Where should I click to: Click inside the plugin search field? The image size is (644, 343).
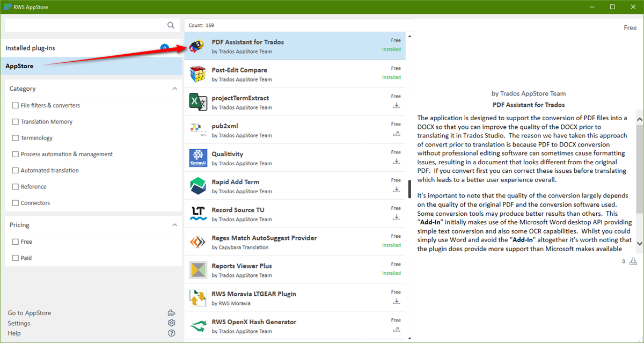86,25
